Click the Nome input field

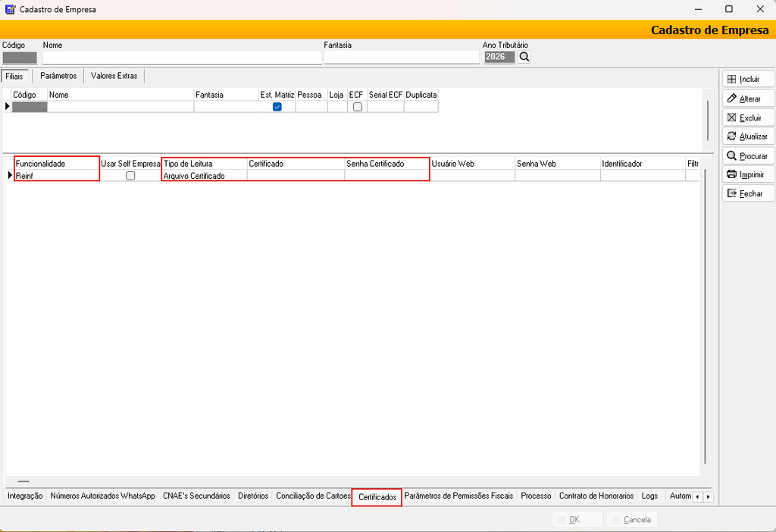[x=182, y=58]
